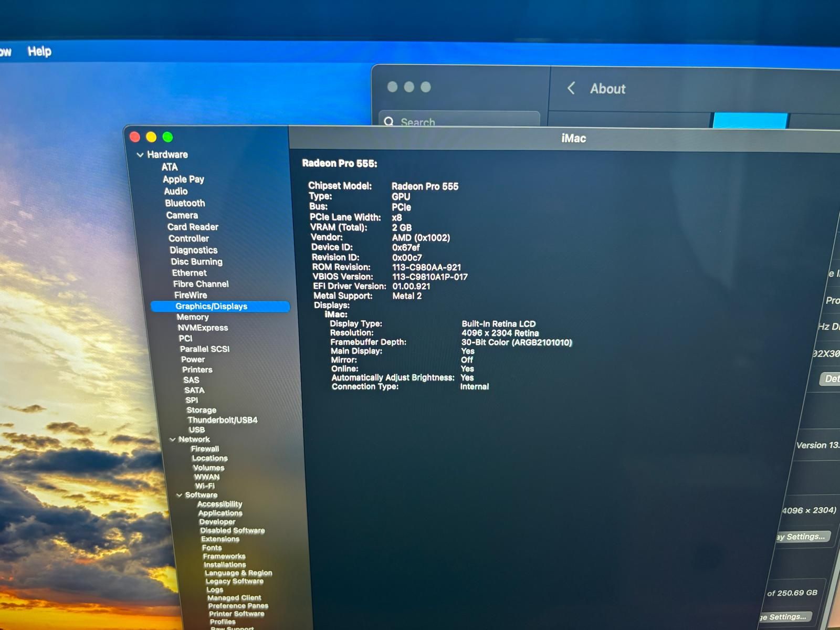Select NVMExpress in the sidebar

[x=203, y=328]
